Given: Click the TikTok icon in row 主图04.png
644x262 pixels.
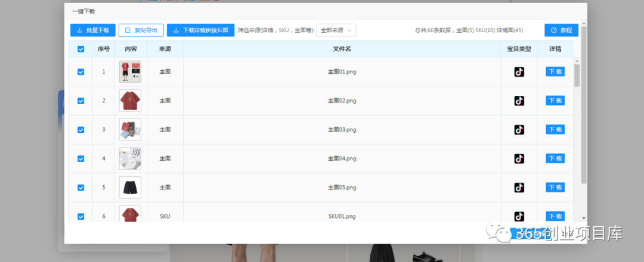Looking at the screenshot, I should (519, 158).
